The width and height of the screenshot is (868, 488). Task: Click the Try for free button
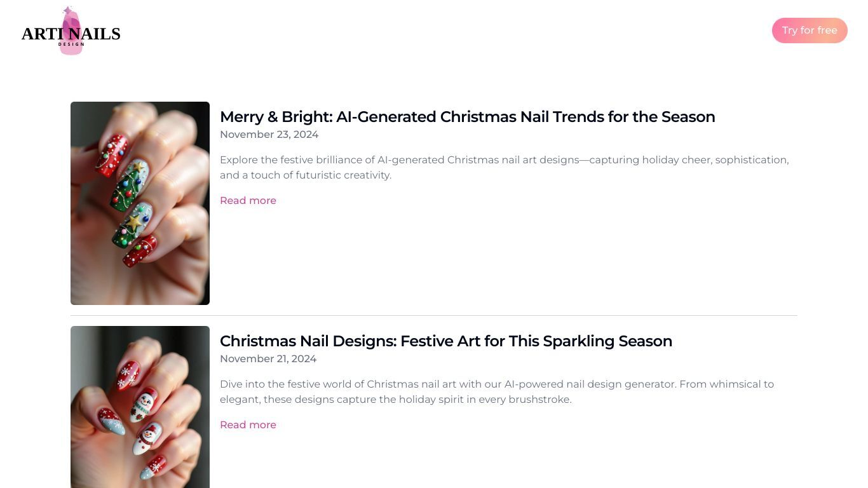810,30
